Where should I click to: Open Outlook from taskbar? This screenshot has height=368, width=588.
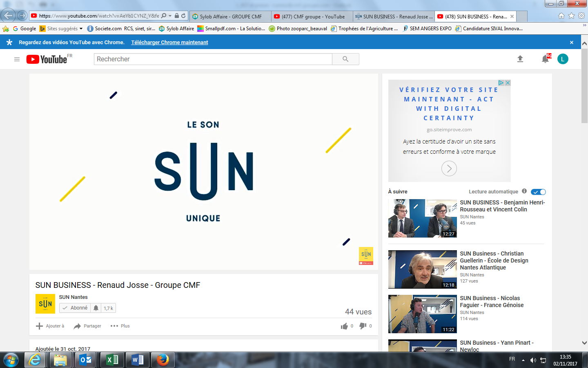(86, 360)
